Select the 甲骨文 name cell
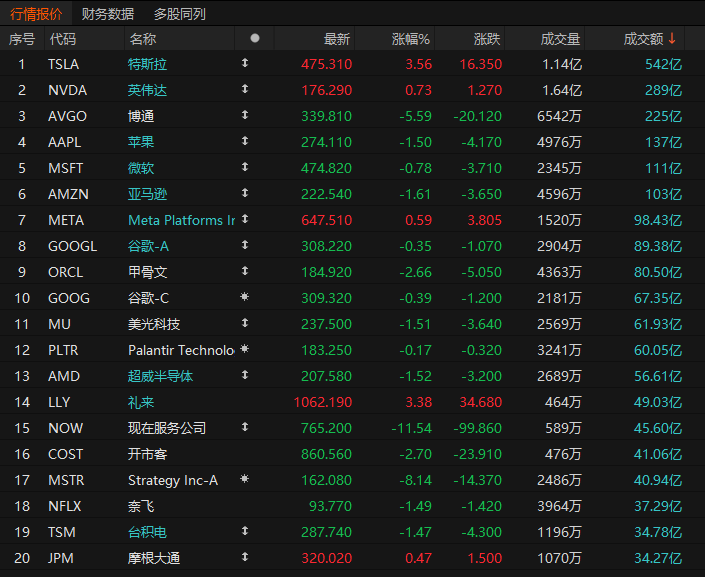 [x=147, y=273]
